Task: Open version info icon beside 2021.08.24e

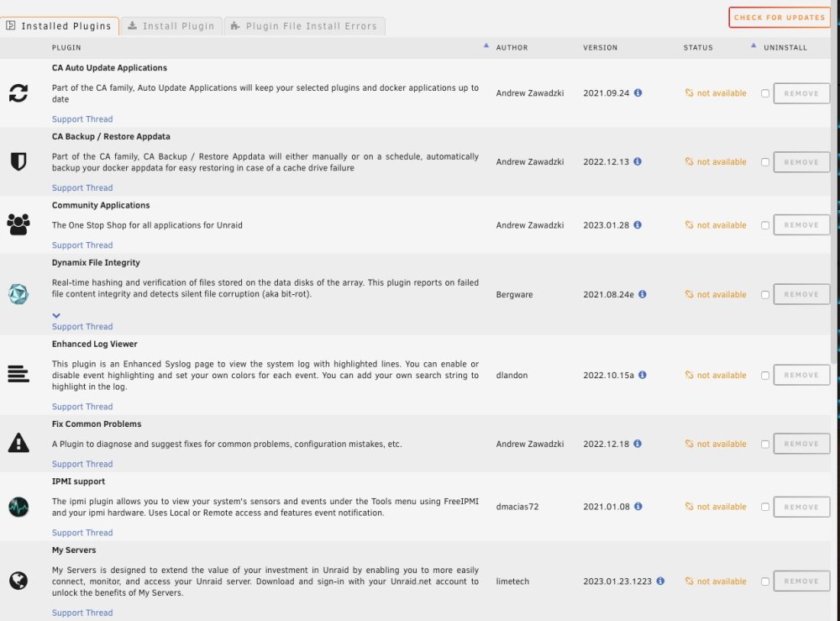Action: tap(643, 294)
